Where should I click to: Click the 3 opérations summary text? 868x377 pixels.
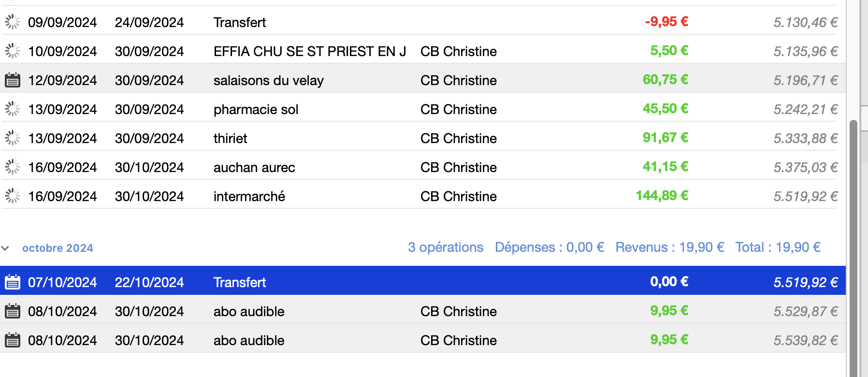point(445,247)
